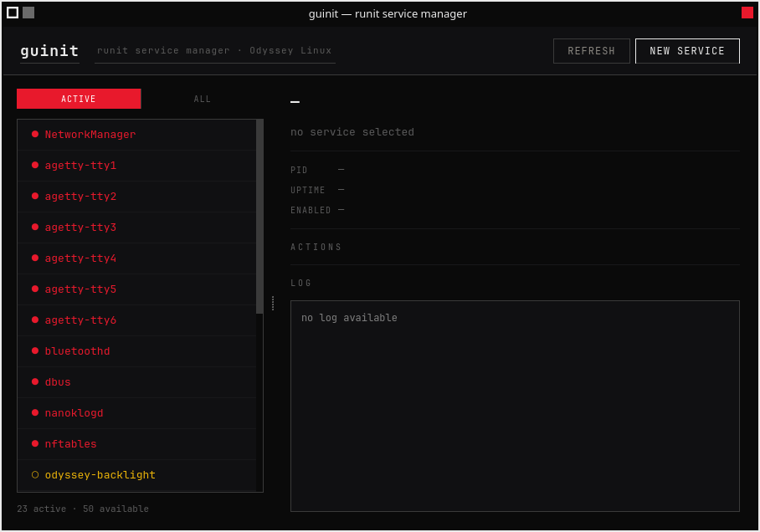Click the REFRESH button
Viewport: 760px width, 532px height.
[591, 51]
